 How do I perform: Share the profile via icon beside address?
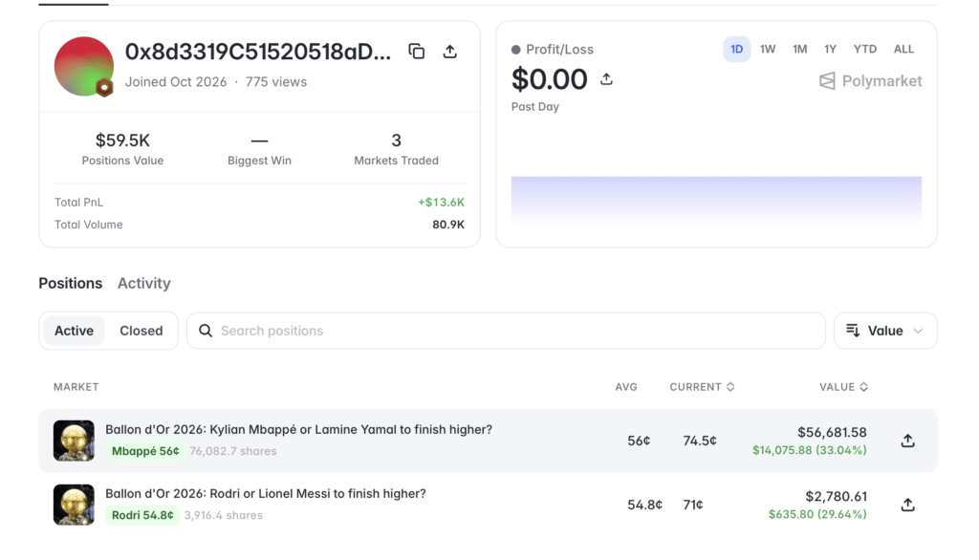point(449,52)
